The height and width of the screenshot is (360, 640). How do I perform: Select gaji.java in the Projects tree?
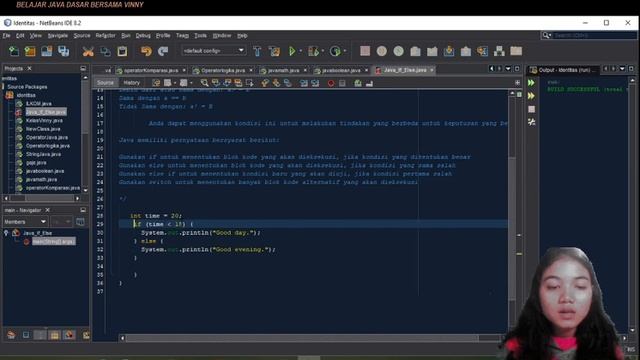click(x=36, y=162)
